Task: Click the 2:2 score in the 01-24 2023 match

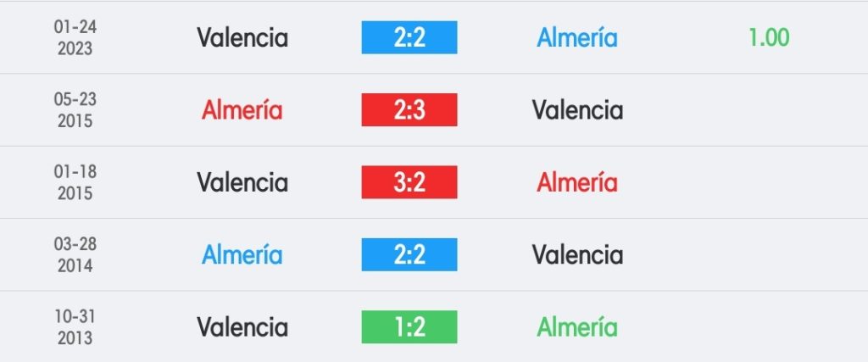Action: click(409, 37)
